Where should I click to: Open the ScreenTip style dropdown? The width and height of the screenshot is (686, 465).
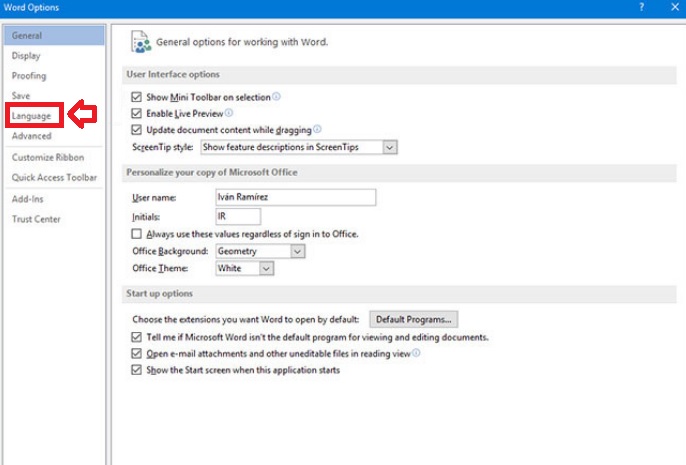click(390, 147)
